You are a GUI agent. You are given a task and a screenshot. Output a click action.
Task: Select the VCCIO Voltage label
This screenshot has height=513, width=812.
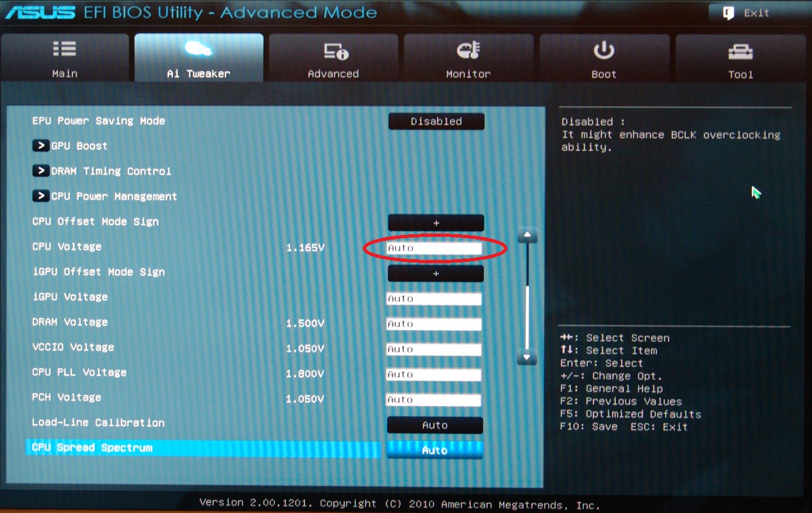(73, 347)
